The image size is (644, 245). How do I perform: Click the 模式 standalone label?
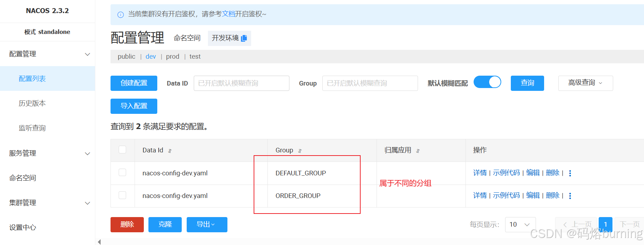coord(47,32)
